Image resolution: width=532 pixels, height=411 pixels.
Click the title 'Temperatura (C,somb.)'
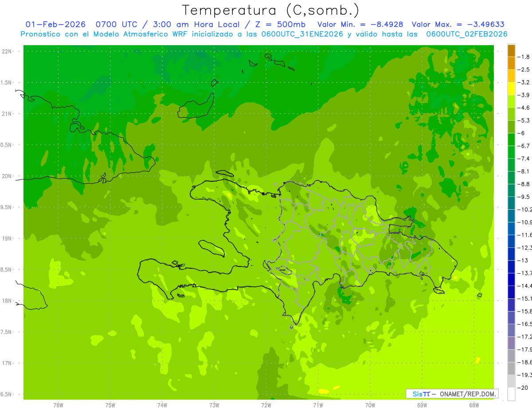click(x=271, y=10)
